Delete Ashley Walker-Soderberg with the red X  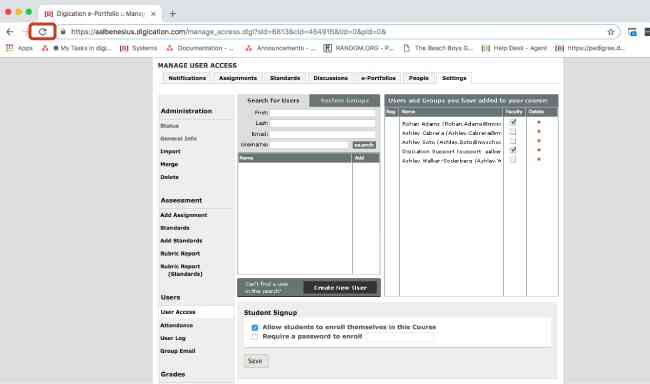click(x=539, y=159)
